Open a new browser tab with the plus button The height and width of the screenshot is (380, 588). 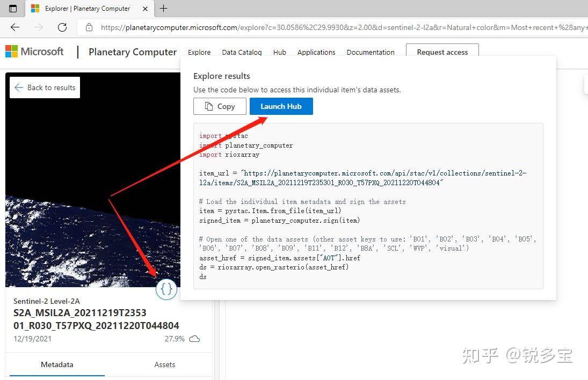[x=163, y=9]
